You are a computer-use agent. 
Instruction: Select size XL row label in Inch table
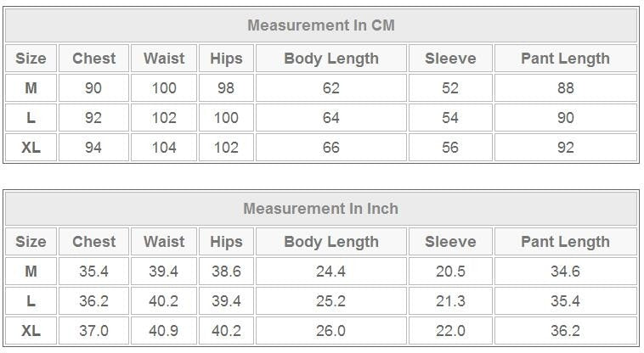coord(31,331)
